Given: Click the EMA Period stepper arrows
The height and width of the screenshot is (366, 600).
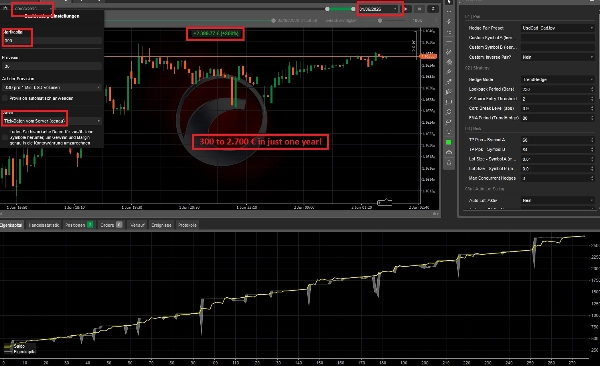Looking at the screenshot, I should click(x=592, y=118).
